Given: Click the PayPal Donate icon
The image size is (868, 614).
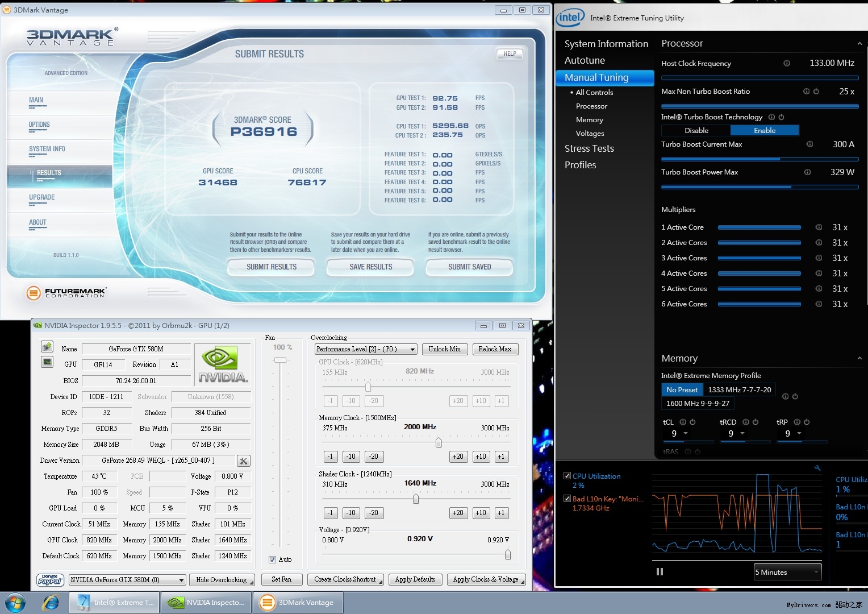Looking at the screenshot, I should click(50, 579).
